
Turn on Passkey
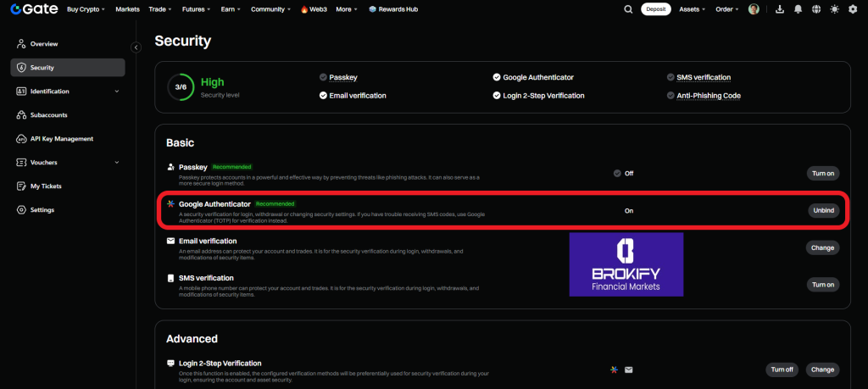[822, 173]
